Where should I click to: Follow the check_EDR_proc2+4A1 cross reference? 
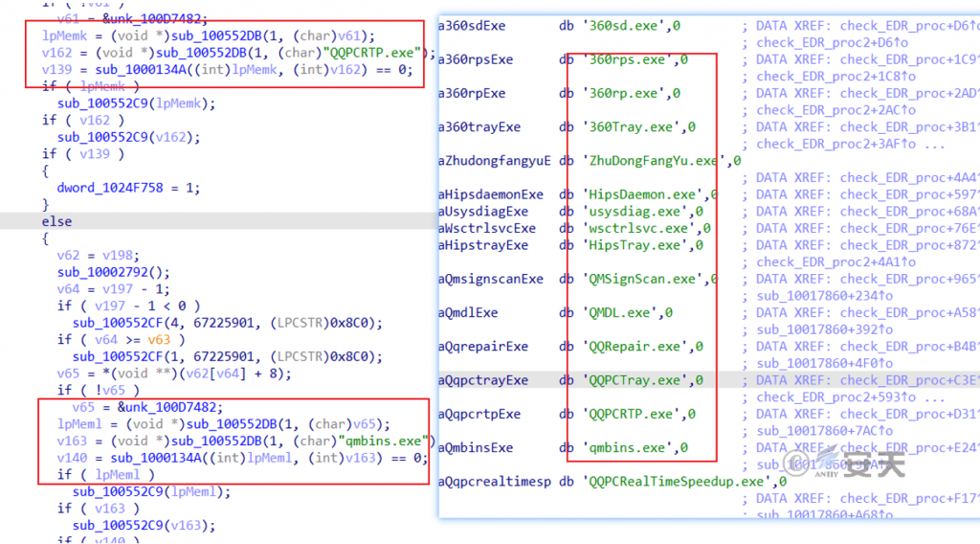click(x=836, y=262)
